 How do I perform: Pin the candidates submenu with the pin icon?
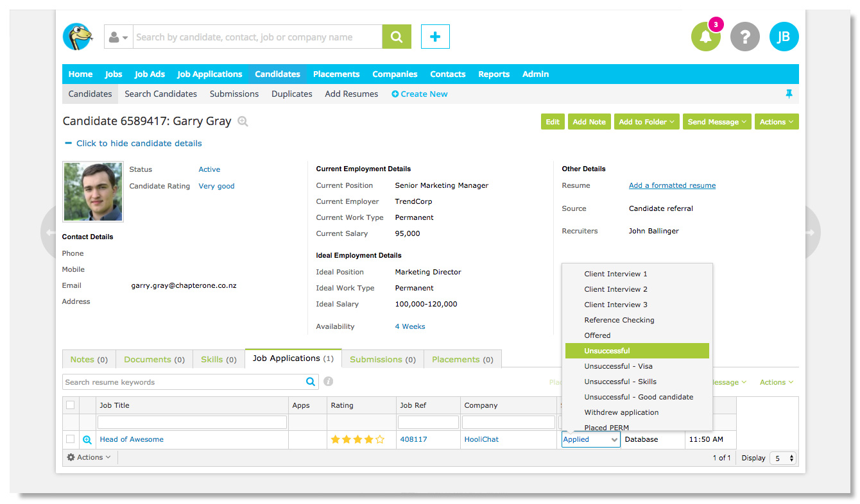tap(789, 94)
